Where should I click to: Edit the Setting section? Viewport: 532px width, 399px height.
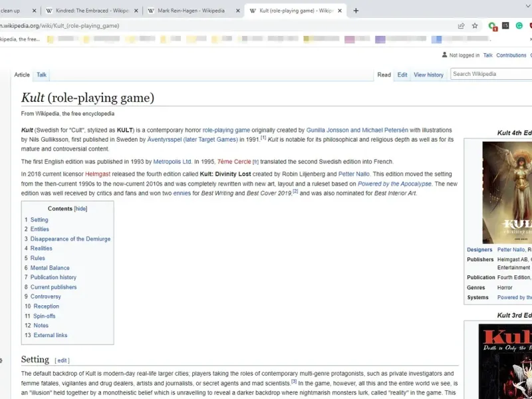pyautogui.click(x=62, y=360)
